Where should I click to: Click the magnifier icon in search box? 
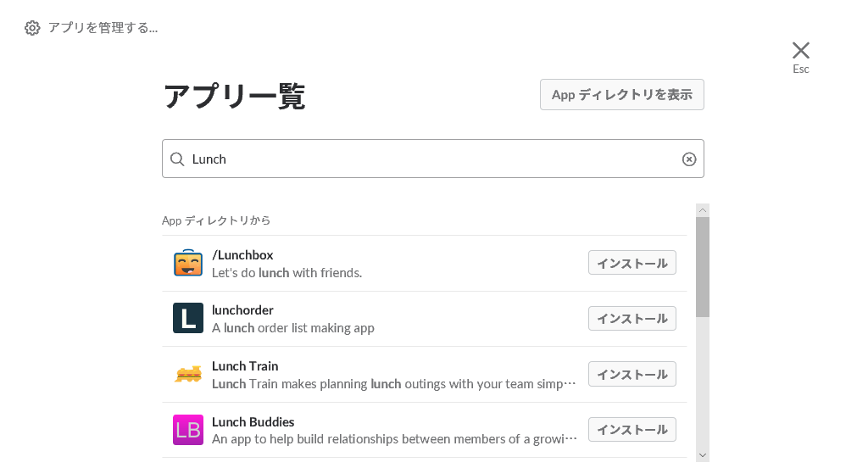[x=177, y=159]
